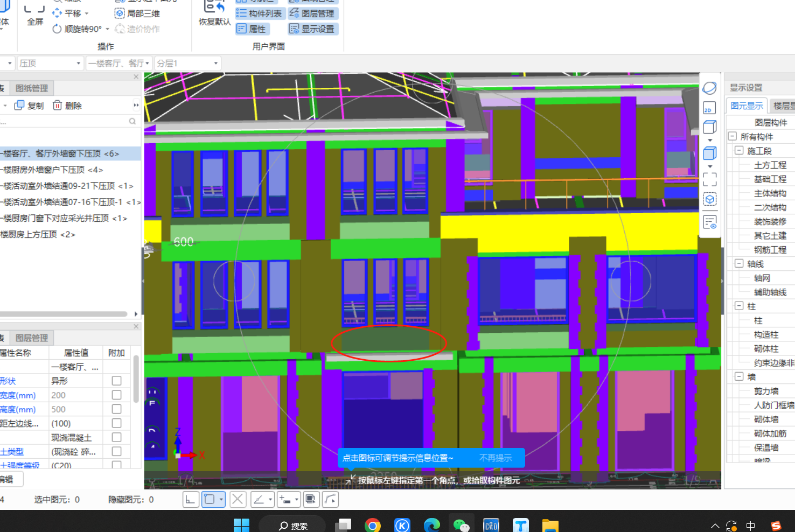795x532 pixels.
Task: Select the shaded cube display icon
Action: pyautogui.click(x=710, y=153)
